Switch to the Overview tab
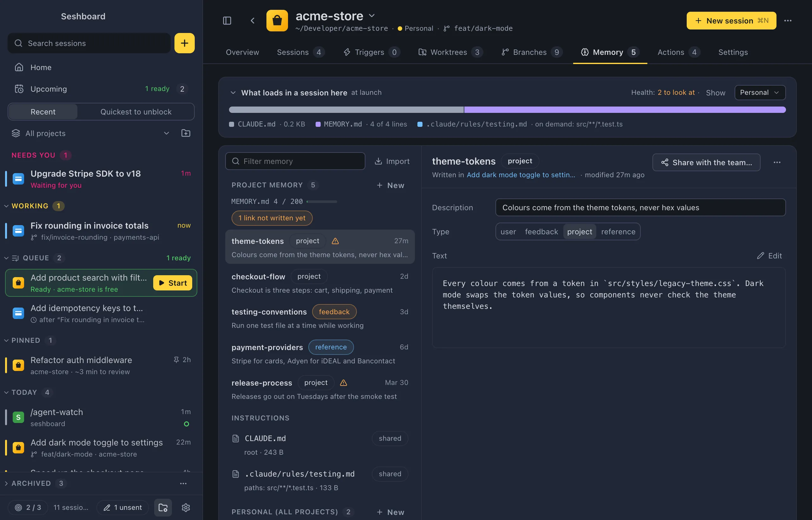Viewport: 812px width, 520px height. point(242,52)
